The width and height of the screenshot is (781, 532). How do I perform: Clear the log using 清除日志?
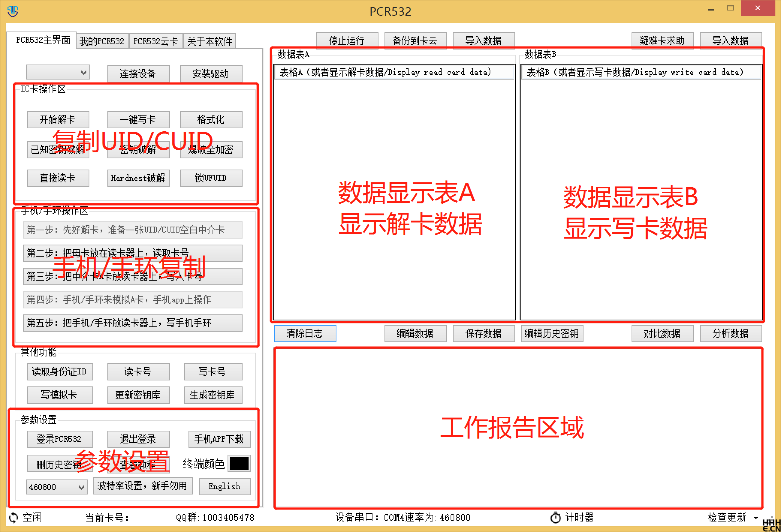pos(305,334)
